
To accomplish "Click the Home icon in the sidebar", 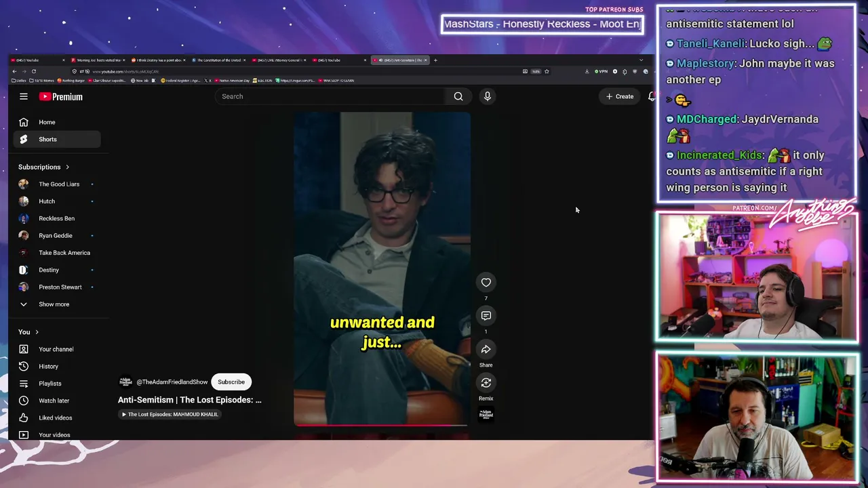I will (24, 122).
